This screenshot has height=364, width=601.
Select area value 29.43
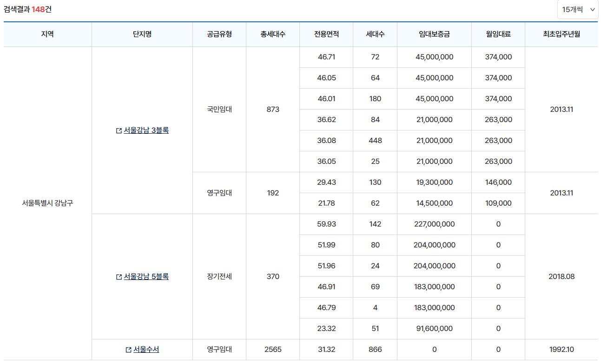[326, 182]
